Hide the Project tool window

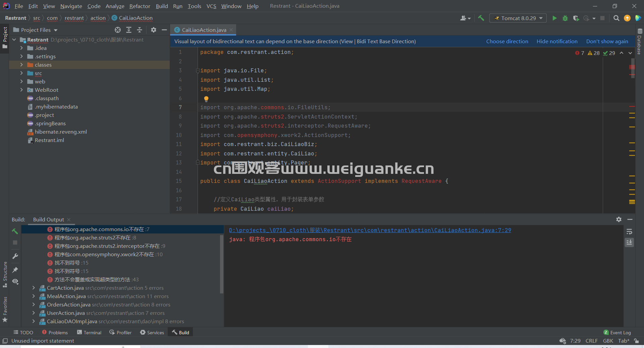pyautogui.click(x=164, y=30)
